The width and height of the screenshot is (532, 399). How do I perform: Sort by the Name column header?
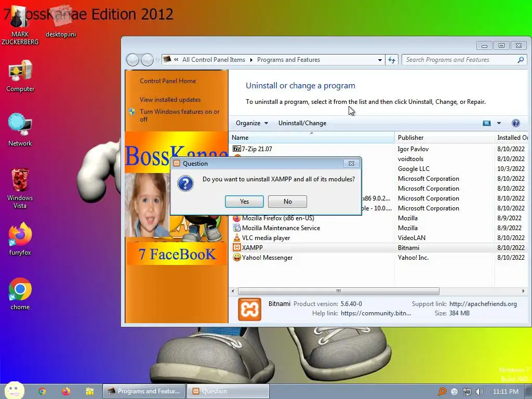click(312, 137)
